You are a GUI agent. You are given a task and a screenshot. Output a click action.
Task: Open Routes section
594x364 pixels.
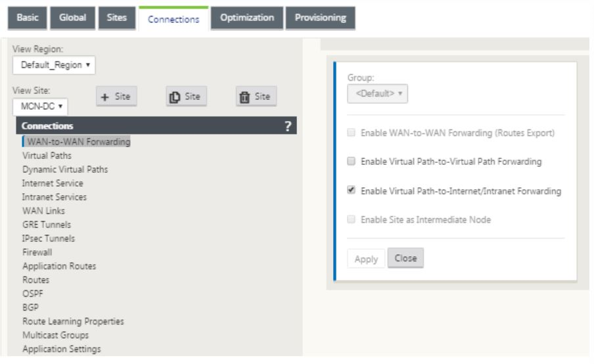point(36,280)
